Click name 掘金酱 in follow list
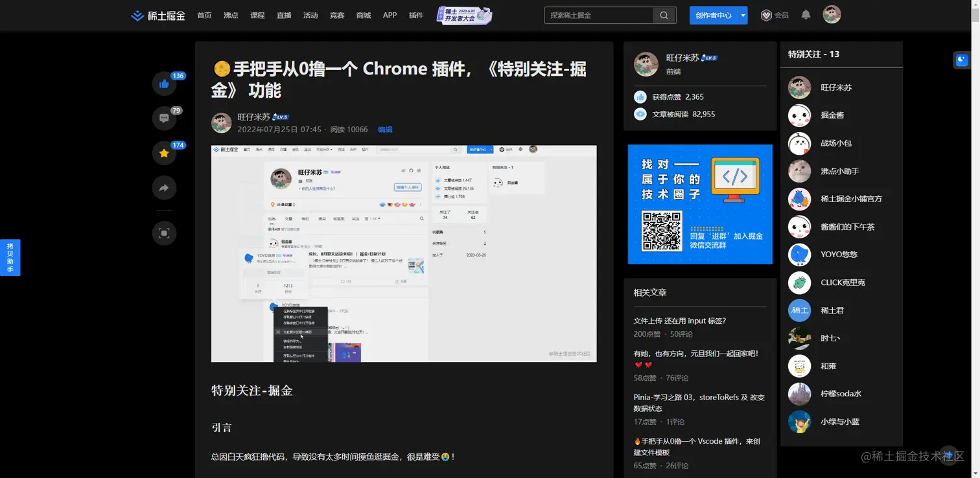This screenshot has width=980, height=478. point(832,115)
